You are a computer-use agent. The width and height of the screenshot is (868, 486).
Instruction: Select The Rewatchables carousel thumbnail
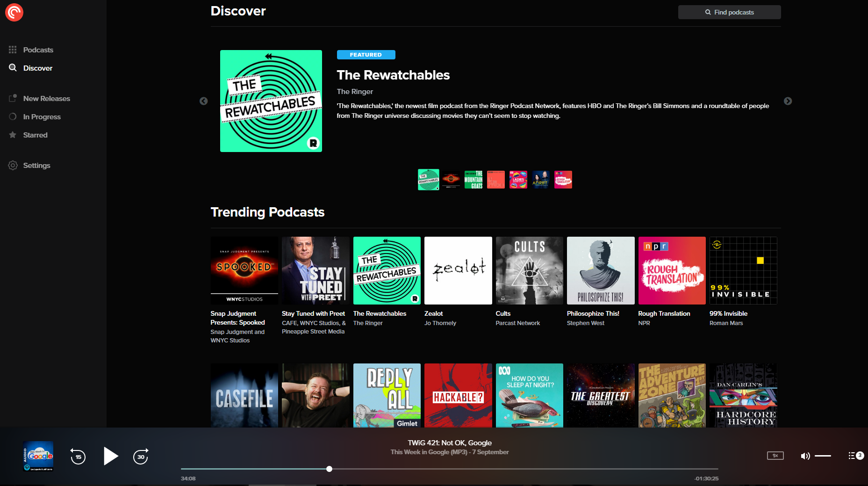(x=429, y=180)
